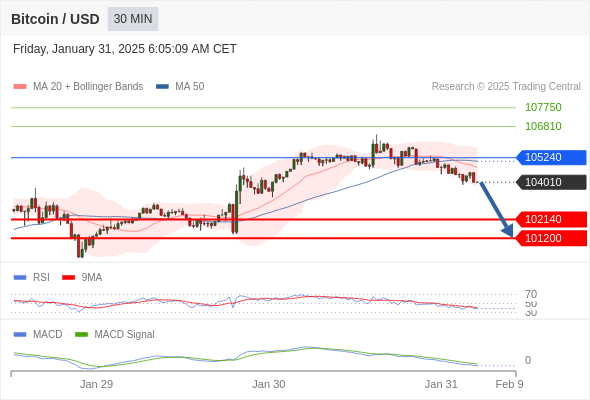Click the Jan 29 axis date
Image resolution: width=590 pixels, height=400 pixels.
pos(96,384)
